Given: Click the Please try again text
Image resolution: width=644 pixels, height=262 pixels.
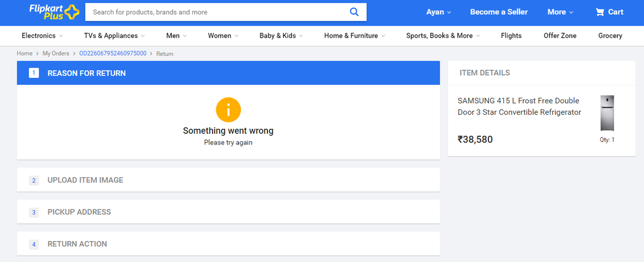Looking at the screenshot, I should 228,143.
